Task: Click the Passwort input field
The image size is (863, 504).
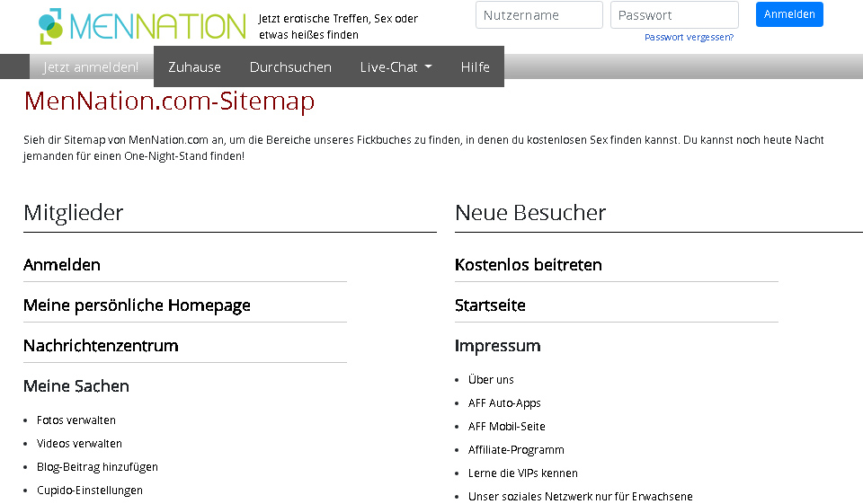Action: click(x=673, y=15)
